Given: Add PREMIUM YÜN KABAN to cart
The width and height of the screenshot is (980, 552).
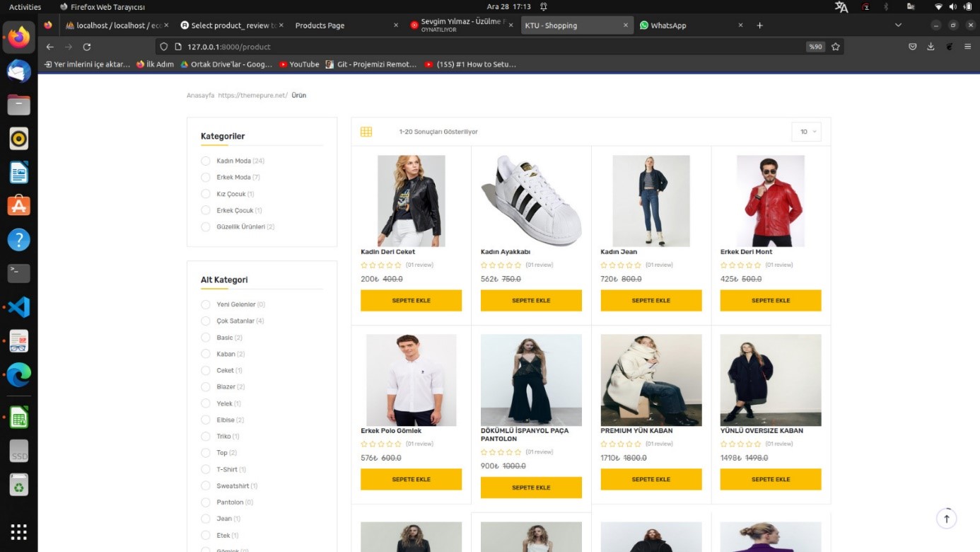Looking at the screenshot, I should pyautogui.click(x=651, y=480).
